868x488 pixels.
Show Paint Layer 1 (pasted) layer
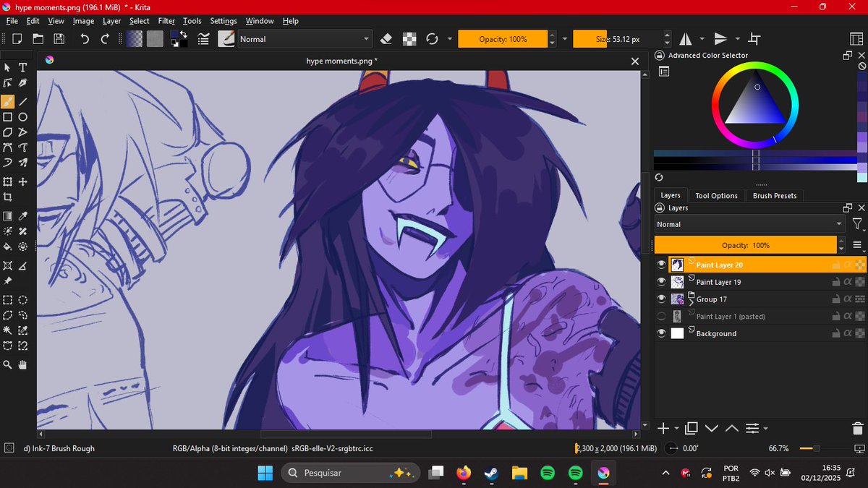(661, 316)
